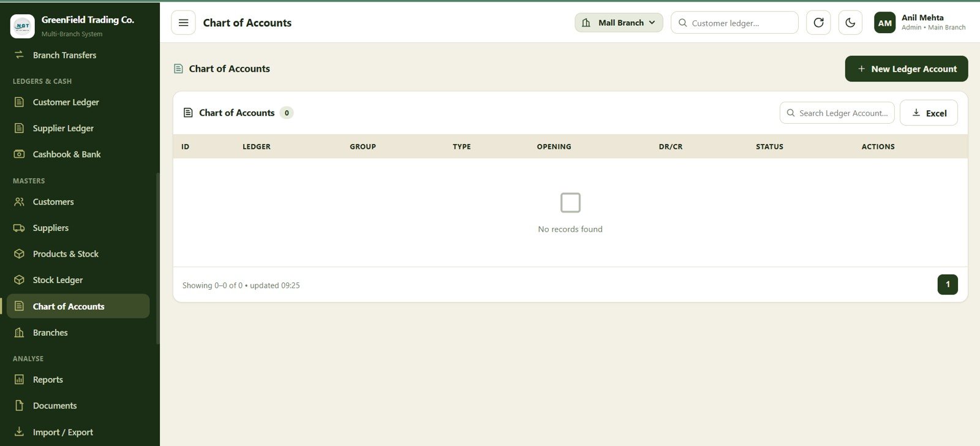This screenshot has height=446, width=980.
Task: Open Stock Ledger in the sidebar
Action: click(x=78, y=280)
